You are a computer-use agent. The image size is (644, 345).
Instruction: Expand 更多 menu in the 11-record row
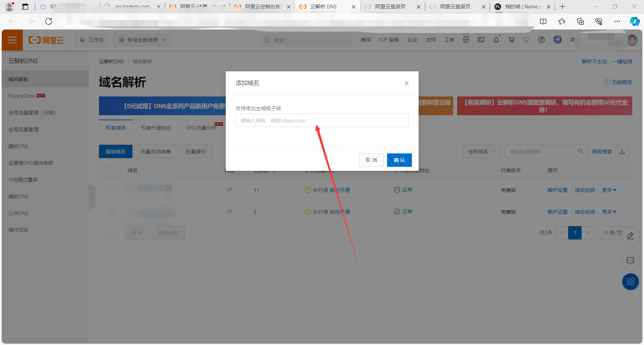click(x=609, y=190)
